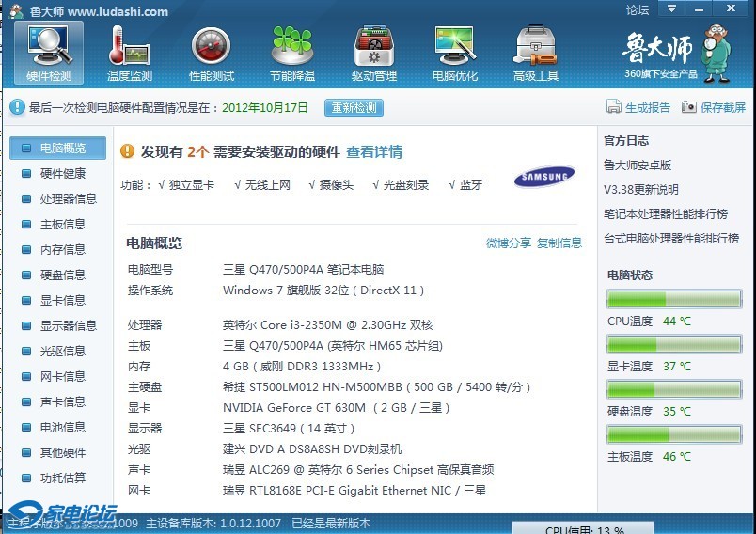
Task: Click the 三星 Q470/500P4A 笔记本电脑 model text
Action: [x=304, y=270]
